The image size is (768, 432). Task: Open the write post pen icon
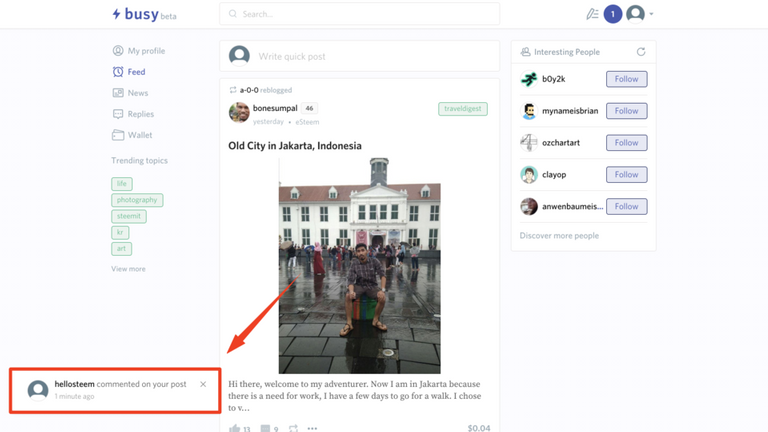point(592,14)
